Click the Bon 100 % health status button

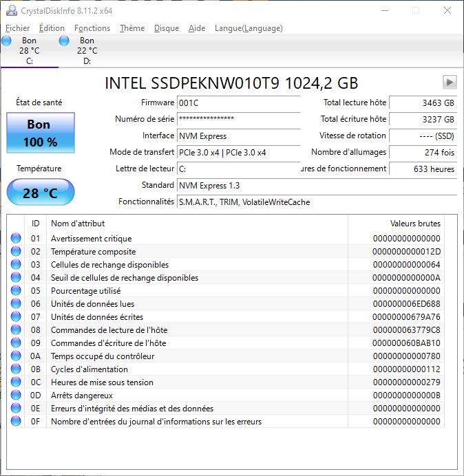coord(41,133)
